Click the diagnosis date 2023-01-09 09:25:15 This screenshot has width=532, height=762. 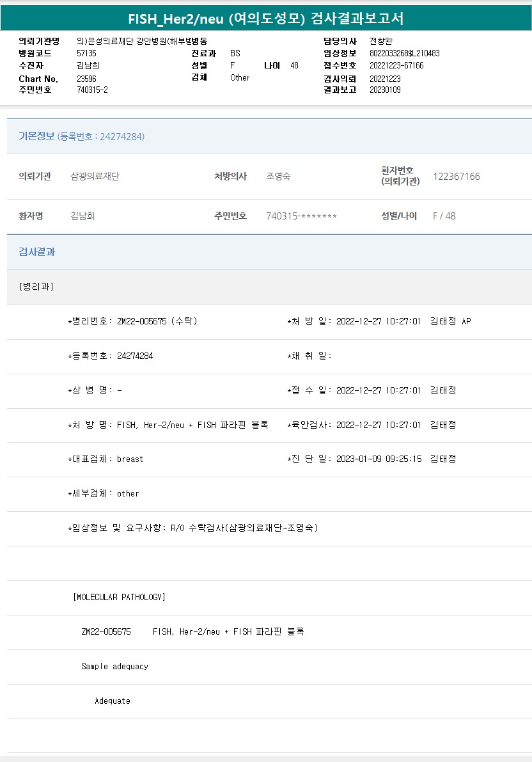pos(379,459)
